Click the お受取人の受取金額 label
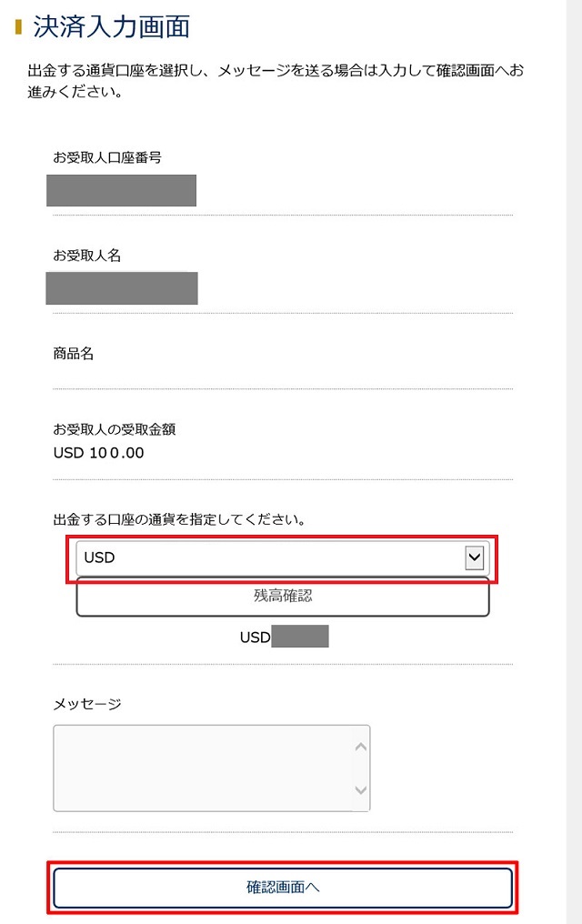The width and height of the screenshot is (582, 924). 107,429
